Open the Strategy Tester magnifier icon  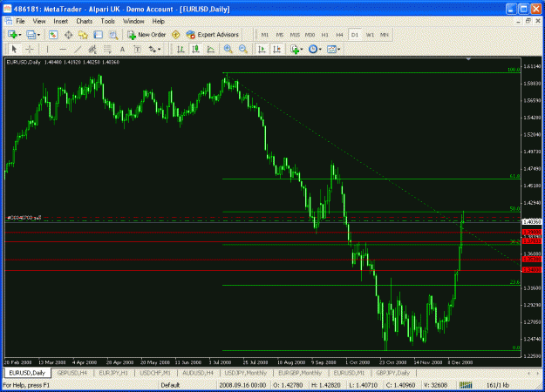coord(113,35)
